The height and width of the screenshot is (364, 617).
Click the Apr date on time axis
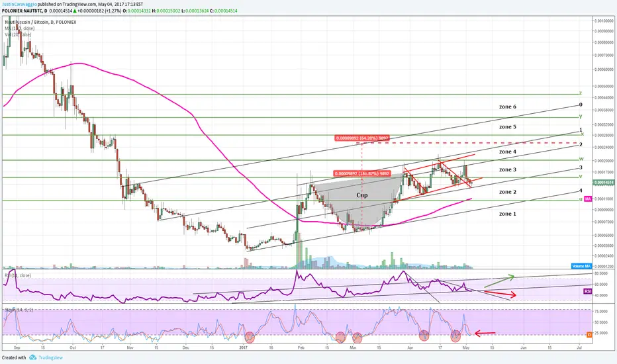(410, 348)
